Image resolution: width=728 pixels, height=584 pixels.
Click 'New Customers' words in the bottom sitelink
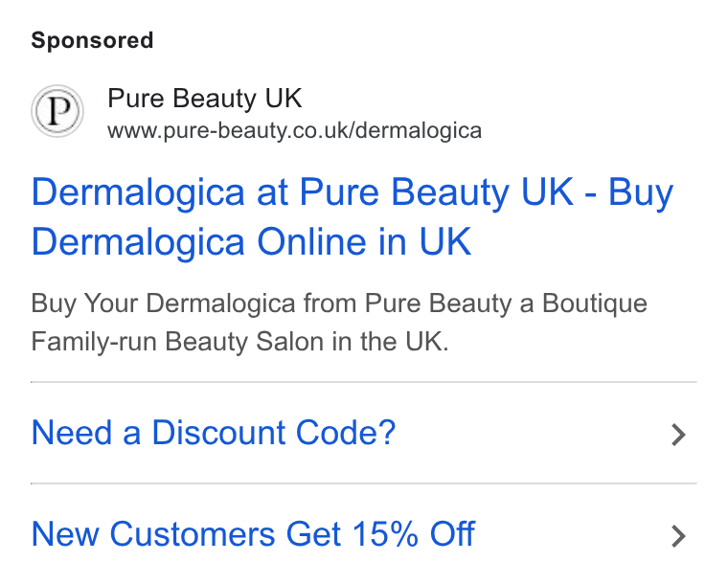153,534
